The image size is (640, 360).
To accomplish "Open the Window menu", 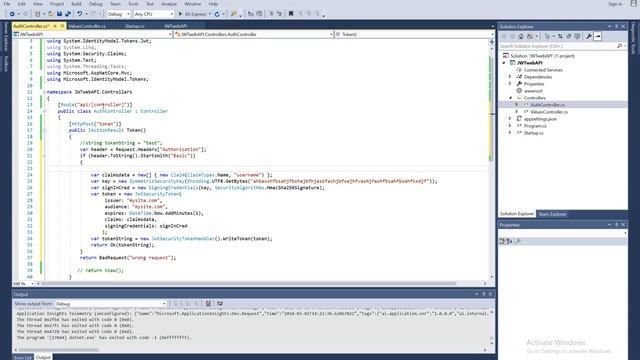I will [192, 4].
